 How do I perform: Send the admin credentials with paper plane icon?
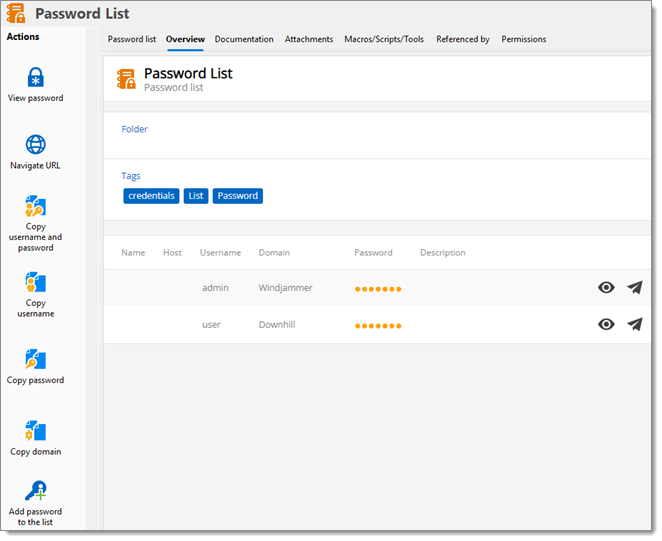(x=635, y=288)
